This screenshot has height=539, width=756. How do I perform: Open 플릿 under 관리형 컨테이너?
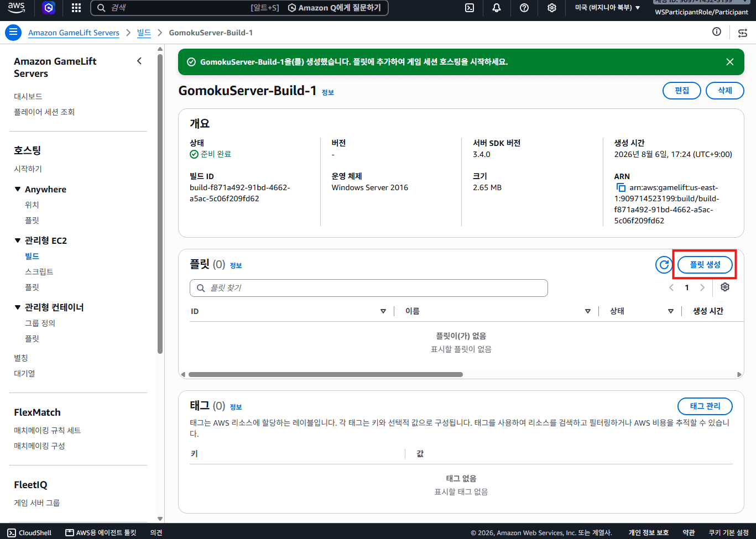point(32,338)
